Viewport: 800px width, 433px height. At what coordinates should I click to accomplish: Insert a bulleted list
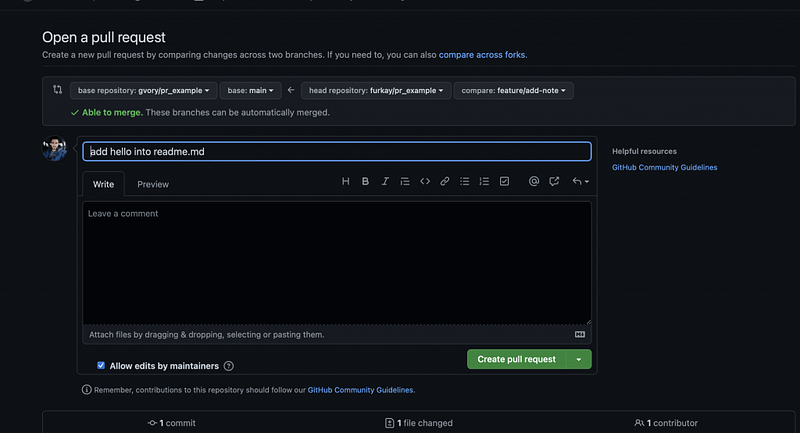coord(465,182)
